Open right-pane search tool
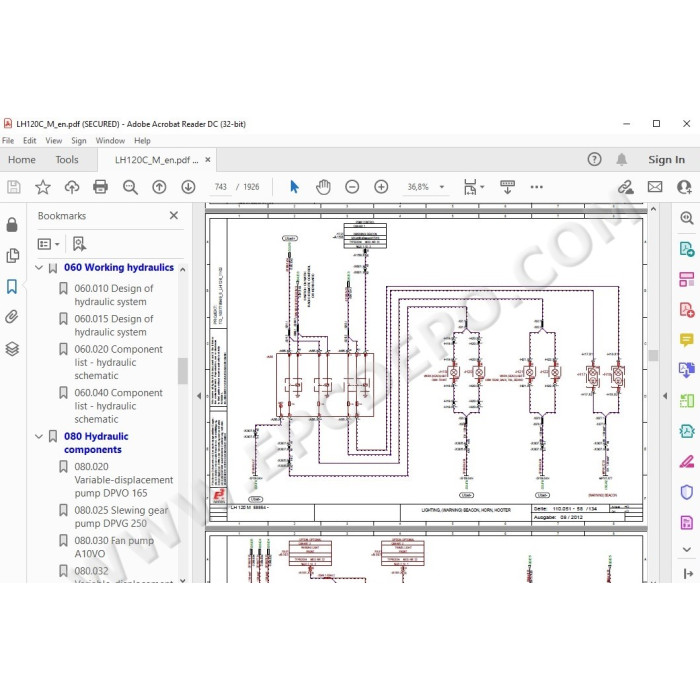The width and height of the screenshot is (700, 700). point(686,218)
